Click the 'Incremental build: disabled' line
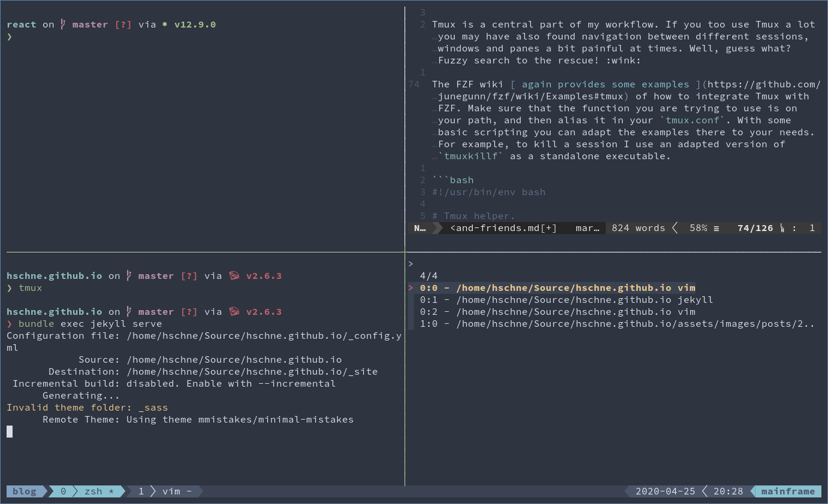The width and height of the screenshot is (828, 504). [x=174, y=384]
